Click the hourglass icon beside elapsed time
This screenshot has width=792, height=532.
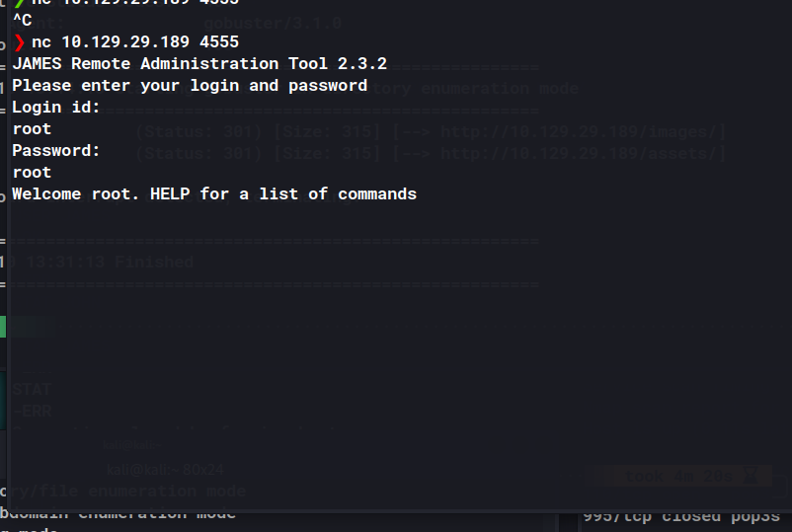pyautogui.click(x=752, y=476)
